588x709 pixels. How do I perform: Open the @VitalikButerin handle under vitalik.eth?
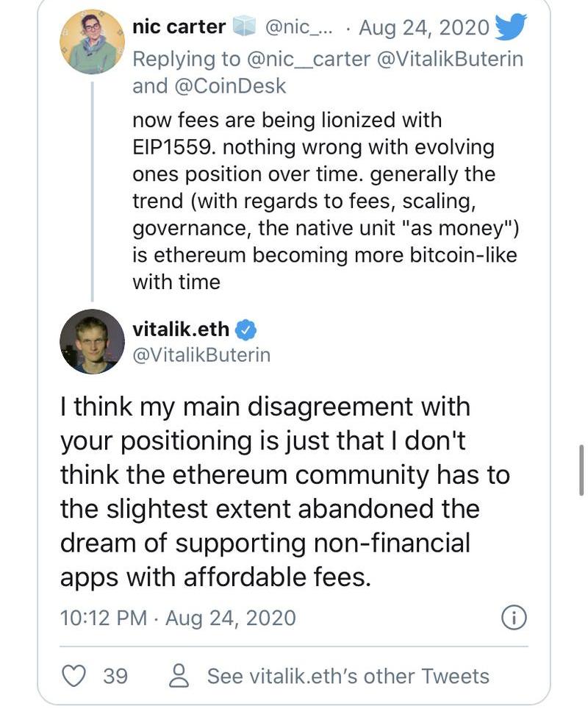click(201, 355)
